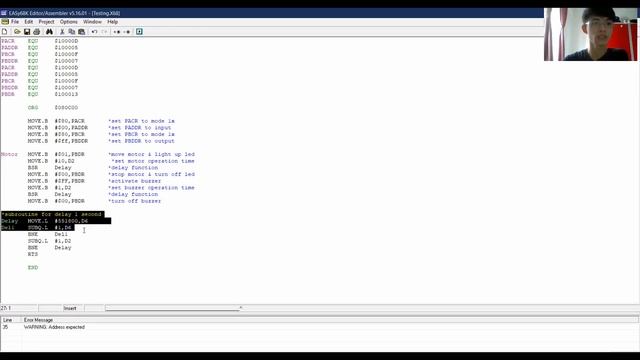Click the RTS instruction line

tap(33, 254)
